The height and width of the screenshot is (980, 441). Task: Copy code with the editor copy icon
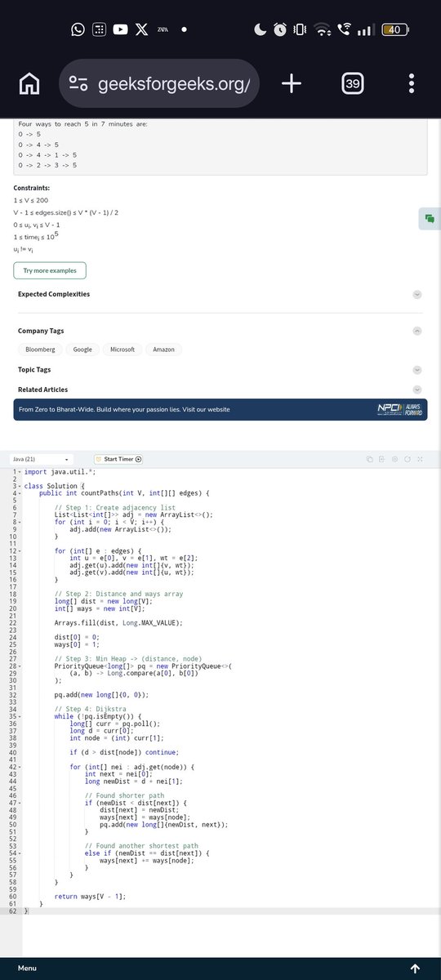click(x=370, y=459)
